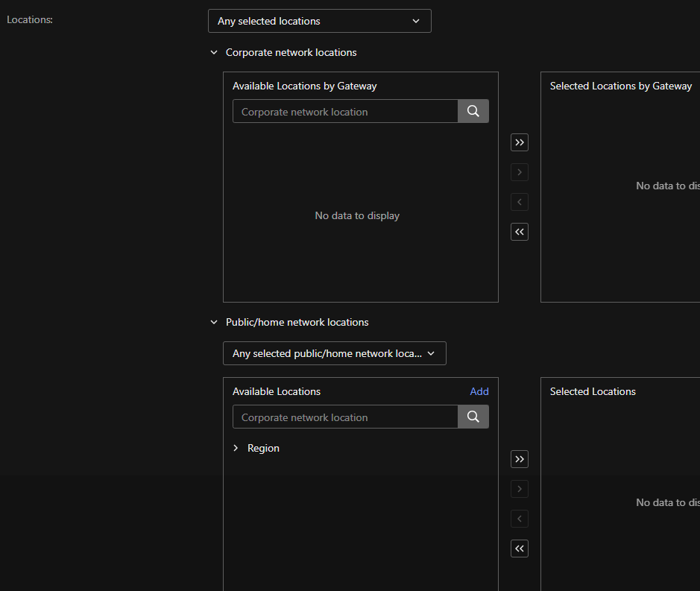The image size is (700, 591).
Task: Move all public/home locations to Selected Locations
Action: tap(520, 459)
